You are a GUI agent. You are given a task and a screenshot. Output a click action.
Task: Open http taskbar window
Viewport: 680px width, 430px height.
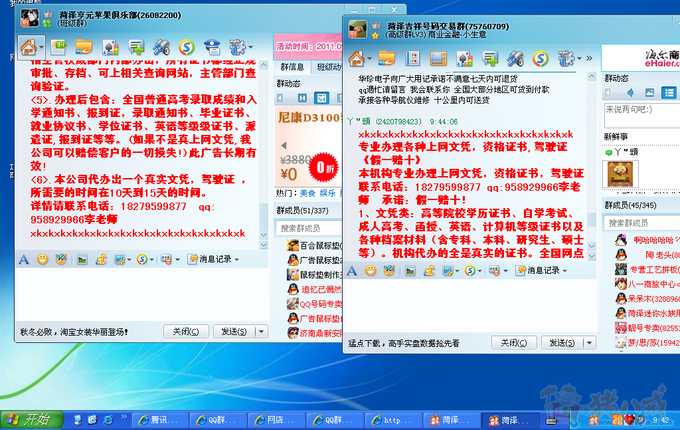393,420
